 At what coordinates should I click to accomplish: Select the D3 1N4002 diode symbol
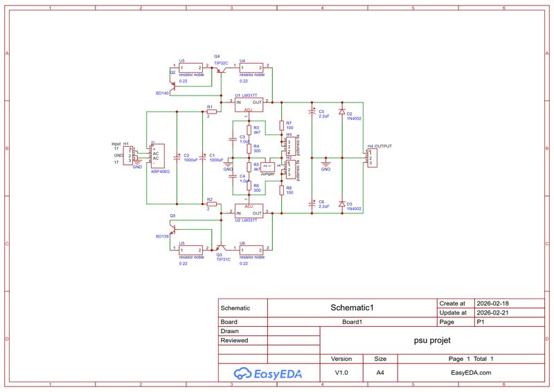341,204
